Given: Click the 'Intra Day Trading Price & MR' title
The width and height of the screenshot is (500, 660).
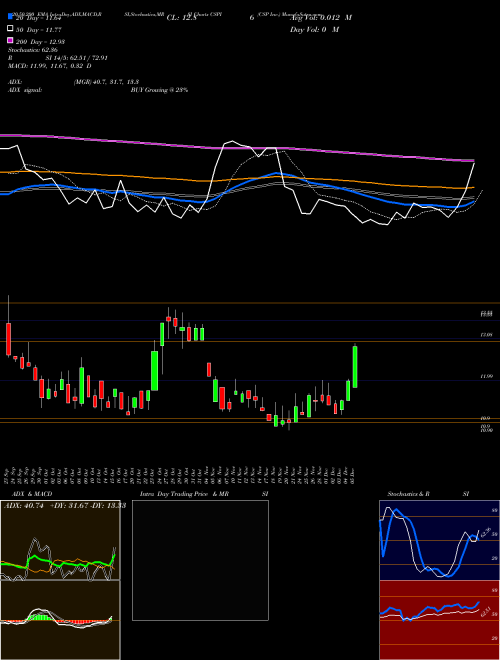Looking at the screenshot, I should click(x=184, y=494).
